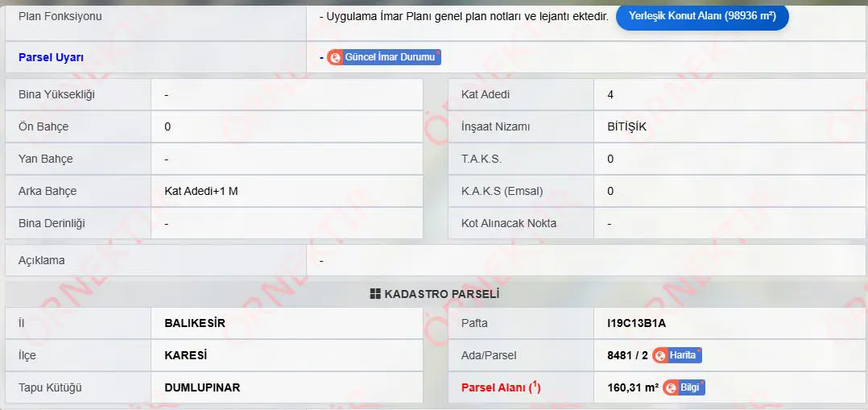Select value Kat Adedi+1 M
The height and width of the screenshot is (410, 868).
coord(201,191)
